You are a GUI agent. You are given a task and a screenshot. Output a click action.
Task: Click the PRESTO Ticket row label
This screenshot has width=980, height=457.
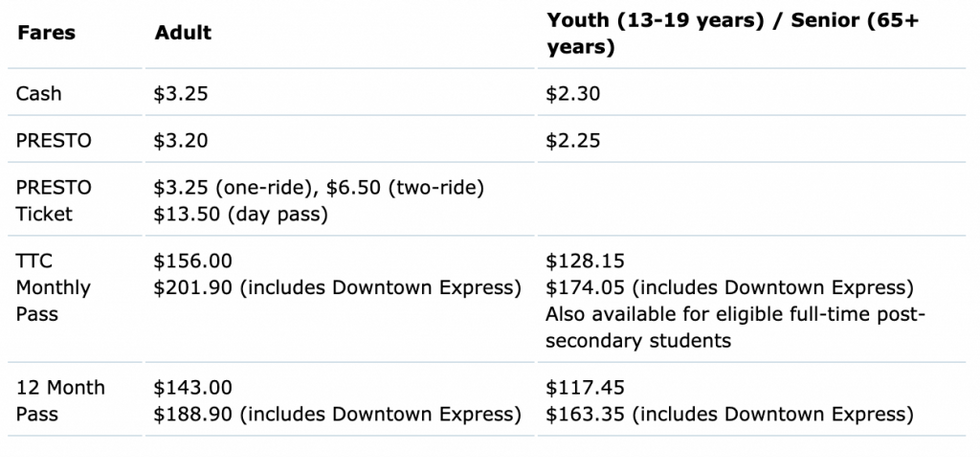pos(54,201)
